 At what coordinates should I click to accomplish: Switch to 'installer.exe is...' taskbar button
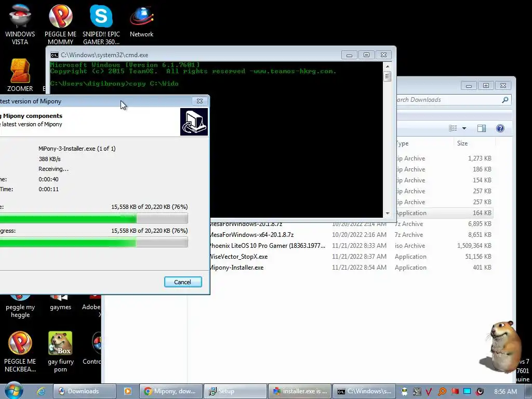coord(299,391)
